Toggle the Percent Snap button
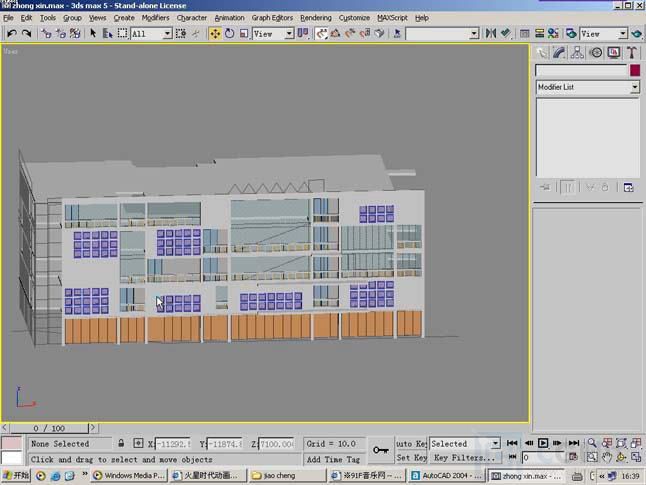This screenshot has width=646, height=485. point(350,33)
